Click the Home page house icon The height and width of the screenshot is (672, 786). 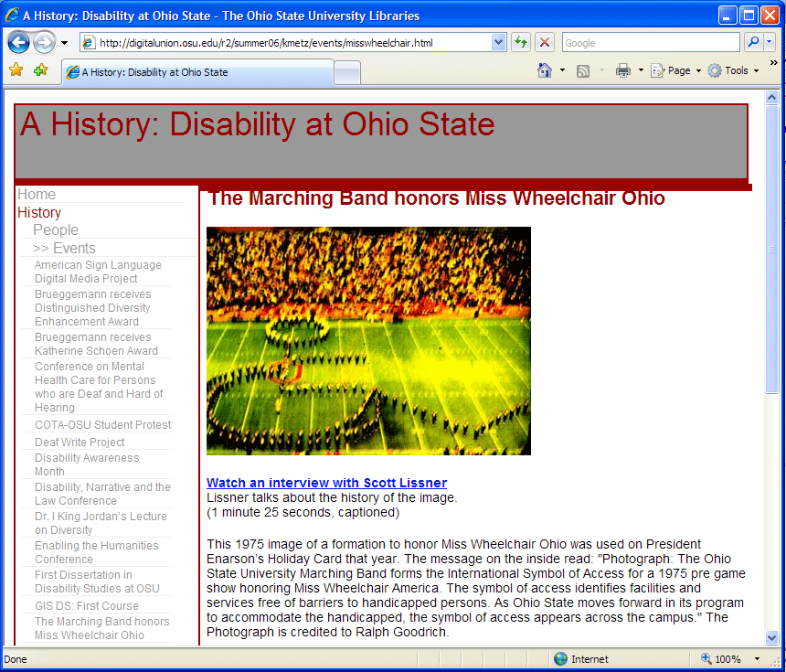545,70
